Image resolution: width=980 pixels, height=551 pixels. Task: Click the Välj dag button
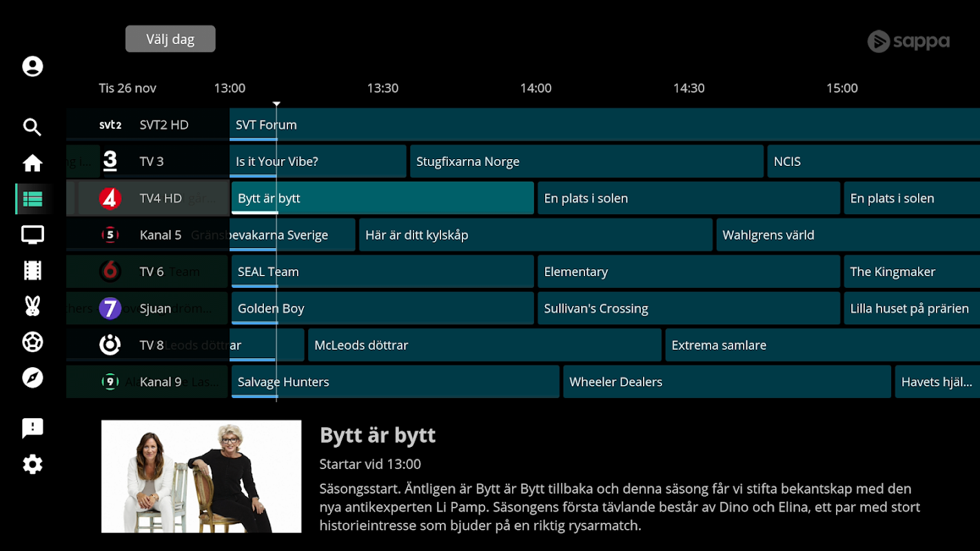pos(170,39)
